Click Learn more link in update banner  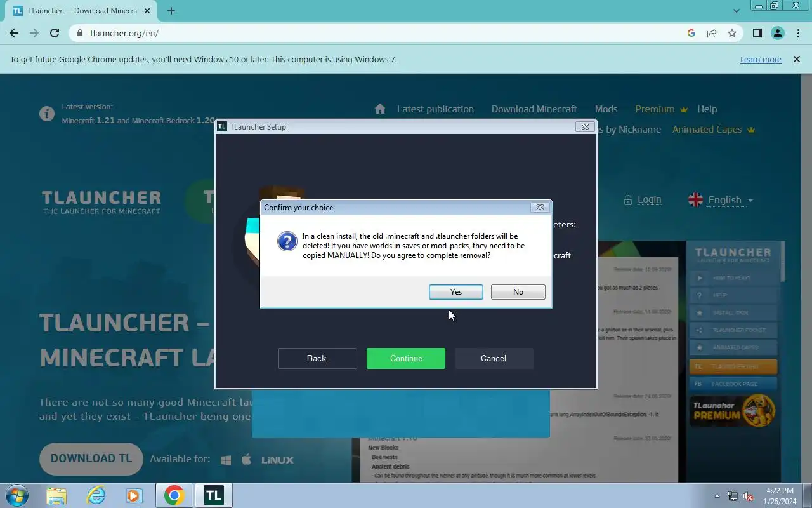pyautogui.click(x=761, y=59)
